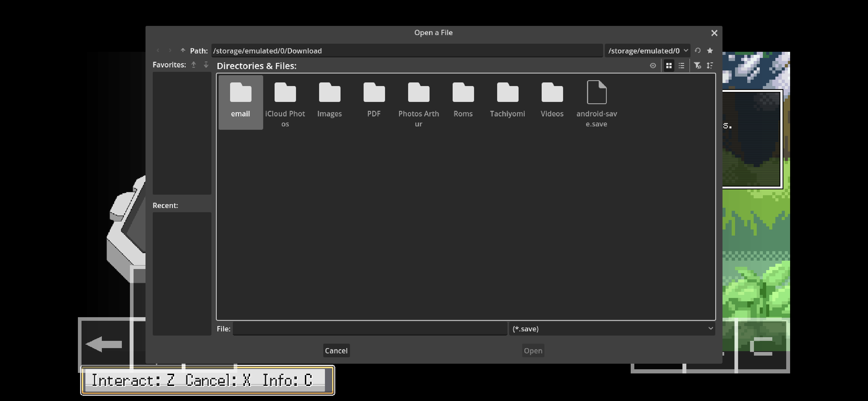
Task: Click the Cancel button
Action: 336,350
